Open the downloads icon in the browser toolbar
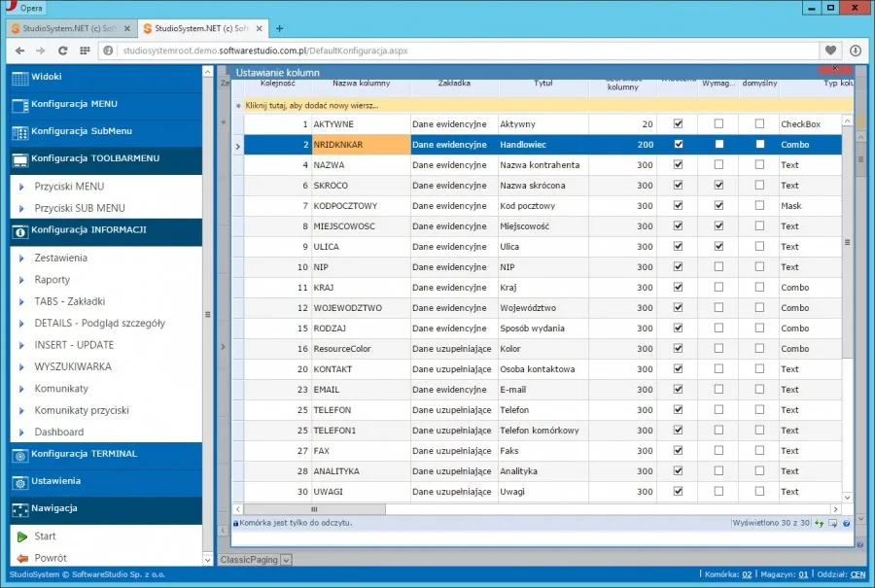This screenshot has height=588, width=875. pos(856,51)
